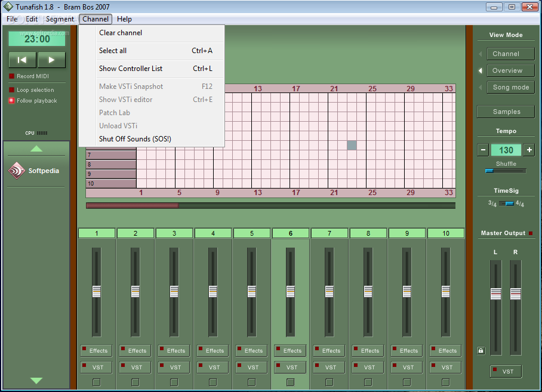Screen dimensions: 542x392
Task: Open the Edit menu
Action: click(x=32, y=19)
